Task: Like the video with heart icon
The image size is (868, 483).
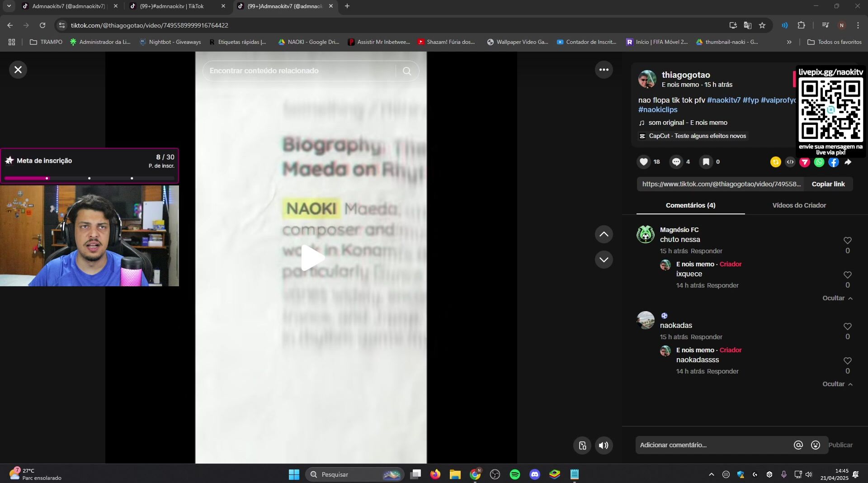Action: 644,162
